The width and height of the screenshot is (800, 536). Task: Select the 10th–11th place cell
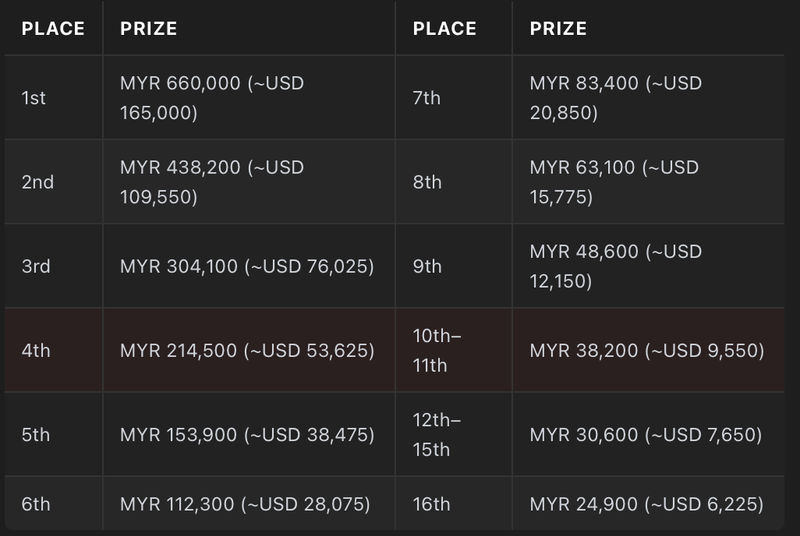[454, 350]
